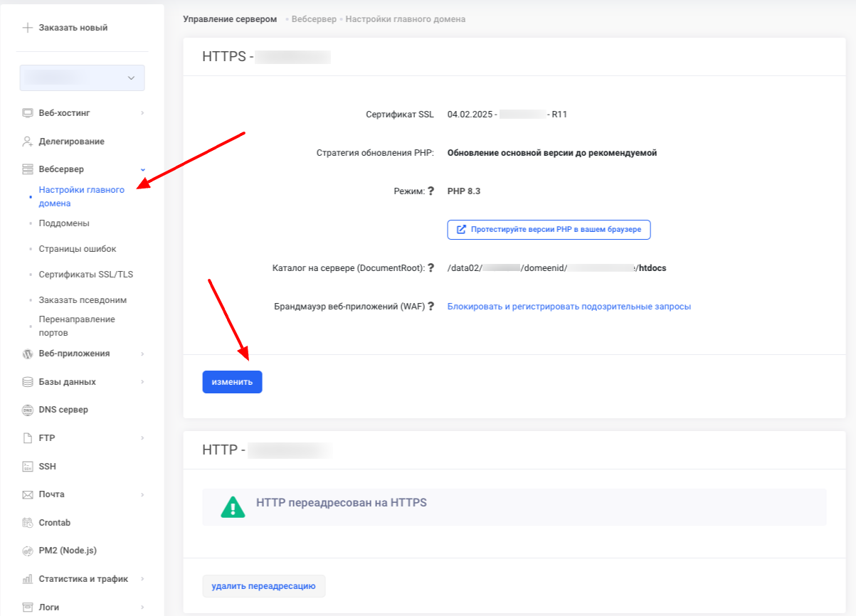Click the WordPress icon for Веб-приложения

tap(28, 354)
